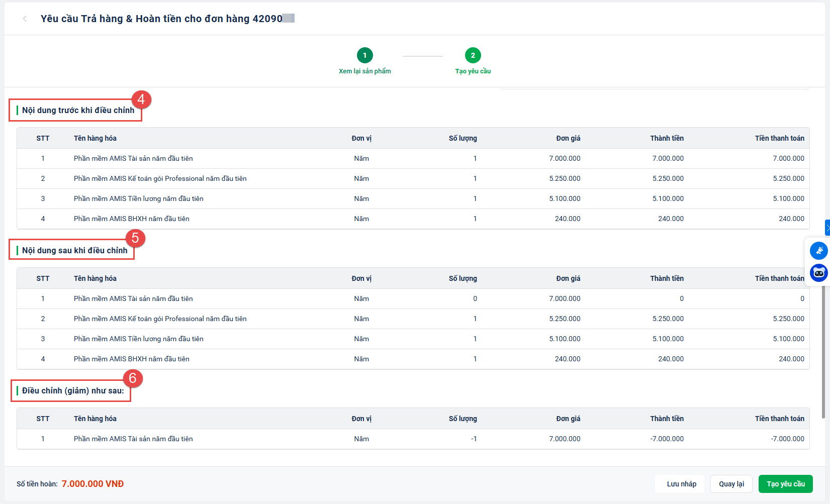Click the Lưu nháp button
The image size is (830, 504).
pos(681,484)
